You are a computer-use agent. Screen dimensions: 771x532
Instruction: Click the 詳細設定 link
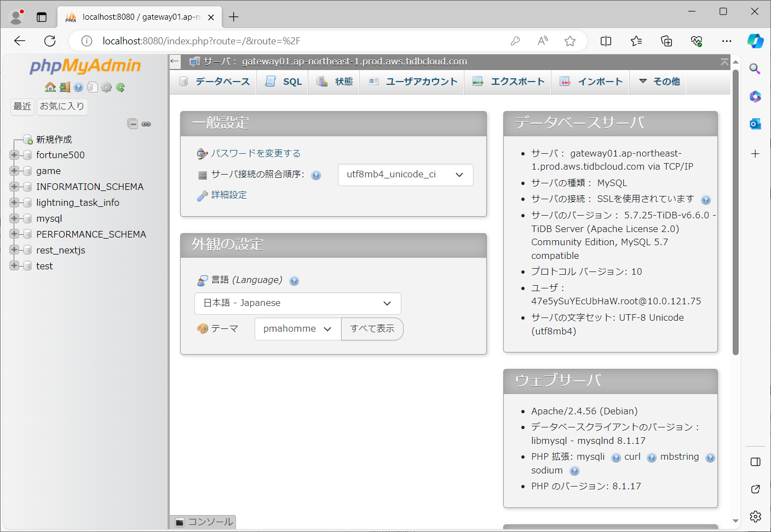coord(229,195)
